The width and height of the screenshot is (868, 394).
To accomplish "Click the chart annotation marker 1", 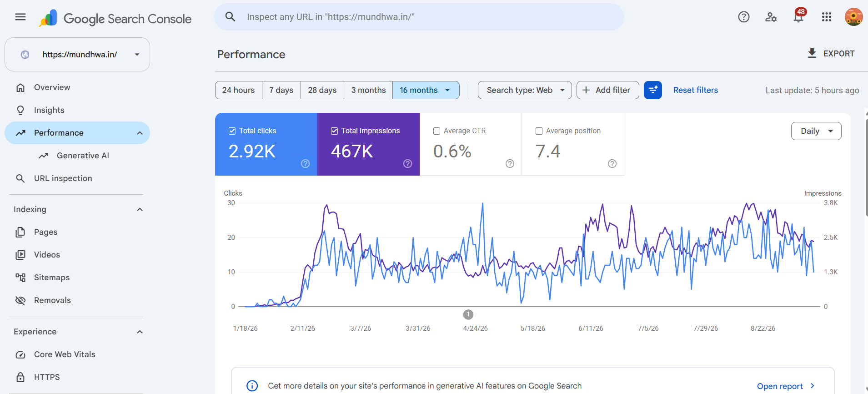I will (468, 314).
